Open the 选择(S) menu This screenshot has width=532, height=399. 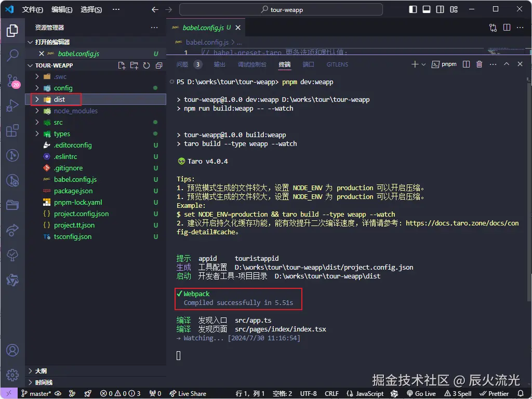click(91, 9)
